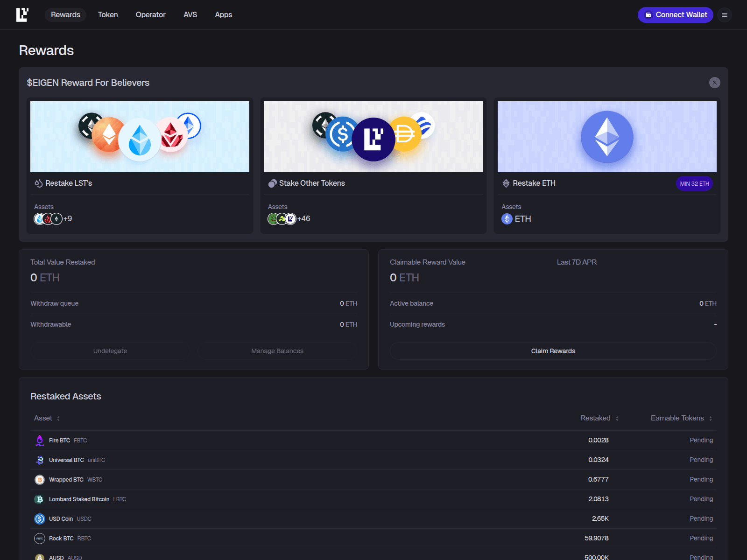Click the EigenLayer logo in header

coord(22,15)
